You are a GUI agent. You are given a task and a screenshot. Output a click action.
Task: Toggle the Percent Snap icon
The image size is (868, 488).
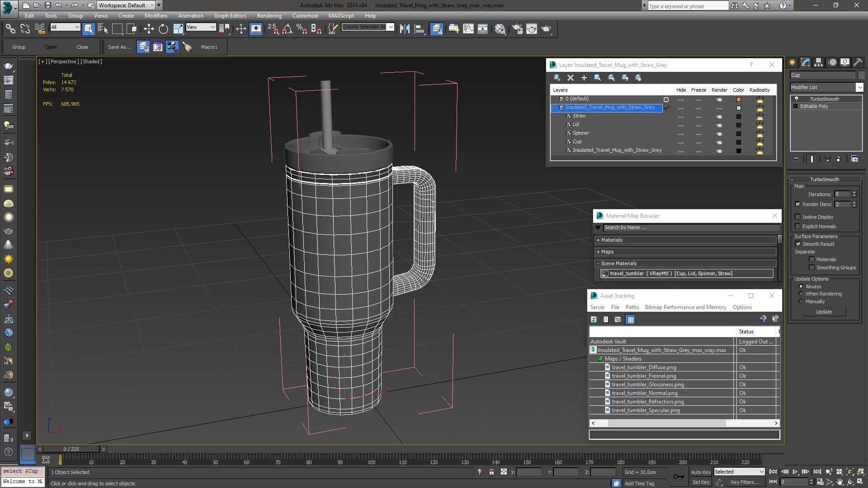302,29
